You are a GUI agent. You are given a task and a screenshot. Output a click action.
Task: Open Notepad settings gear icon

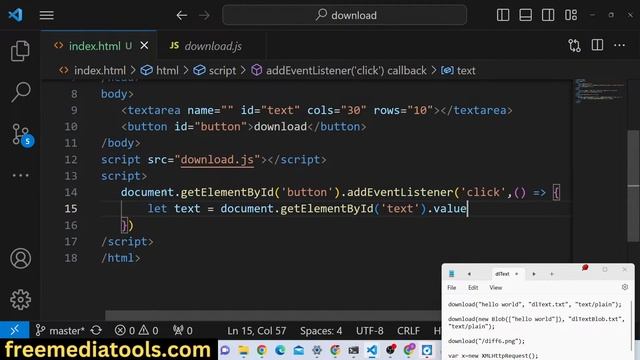(625, 287)
